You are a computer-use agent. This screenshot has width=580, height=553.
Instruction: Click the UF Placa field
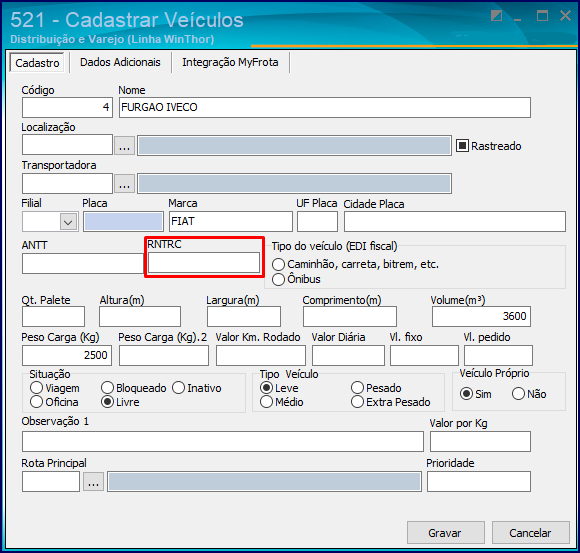pyautogui.click(x=317, y=222)
